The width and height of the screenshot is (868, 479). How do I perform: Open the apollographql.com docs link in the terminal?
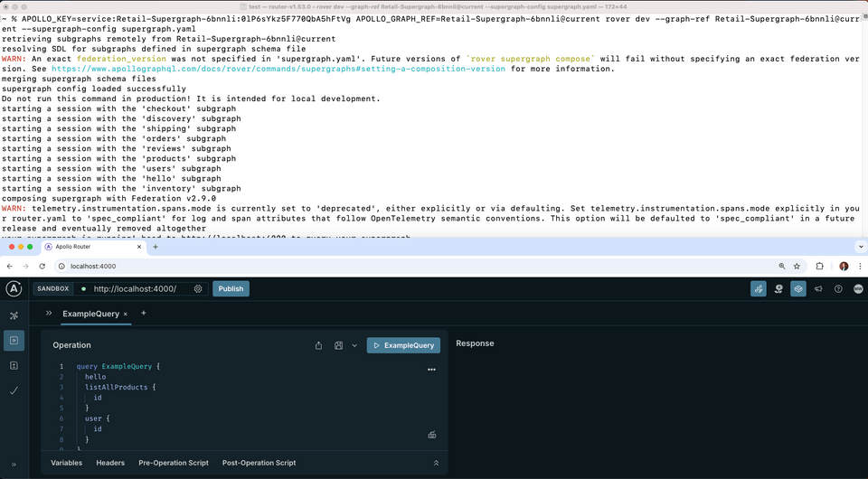pos(278,69)
